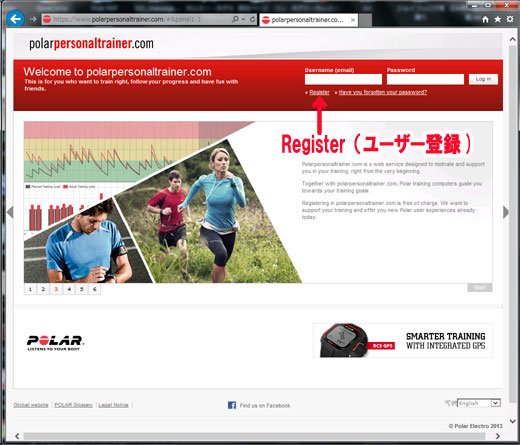Click the address bar search magnifier icon
The image size is (520, 445).
point(235,19)
